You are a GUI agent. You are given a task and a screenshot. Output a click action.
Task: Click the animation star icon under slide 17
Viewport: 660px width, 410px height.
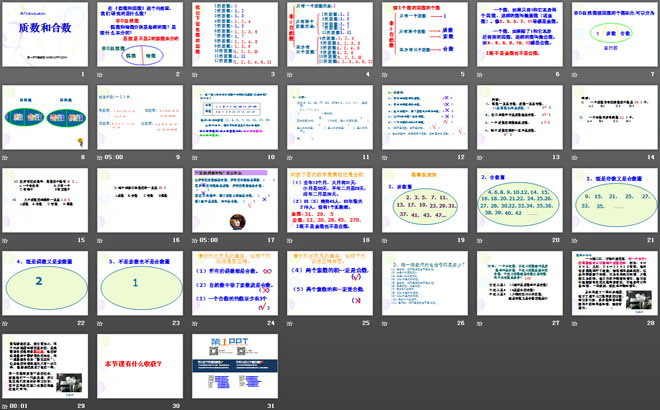[194, 241]
